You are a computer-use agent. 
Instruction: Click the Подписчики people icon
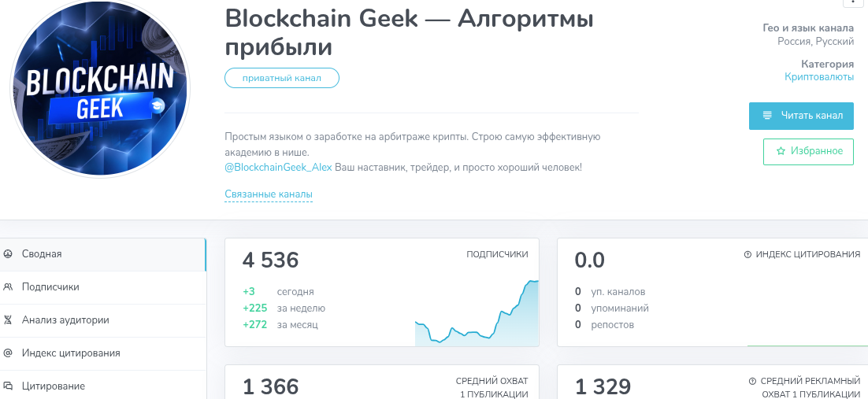(x=8, y=287)
